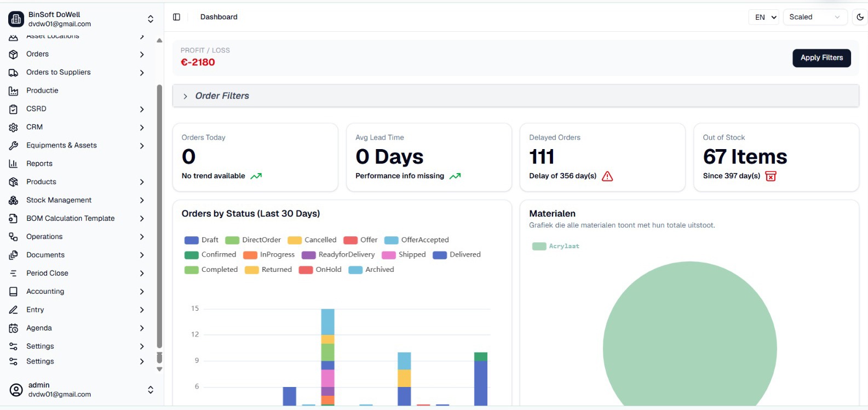
Task: Toggle the Draft legend series
Action: point(202,240)
